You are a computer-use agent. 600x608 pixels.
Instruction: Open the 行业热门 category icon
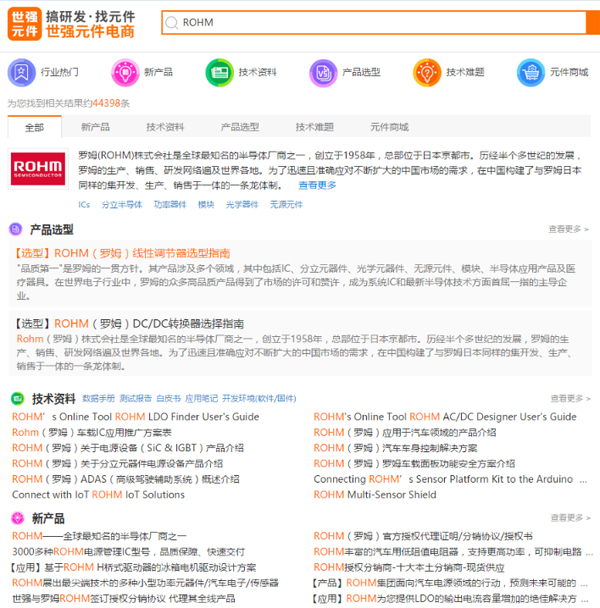click(x=21, y=73)
